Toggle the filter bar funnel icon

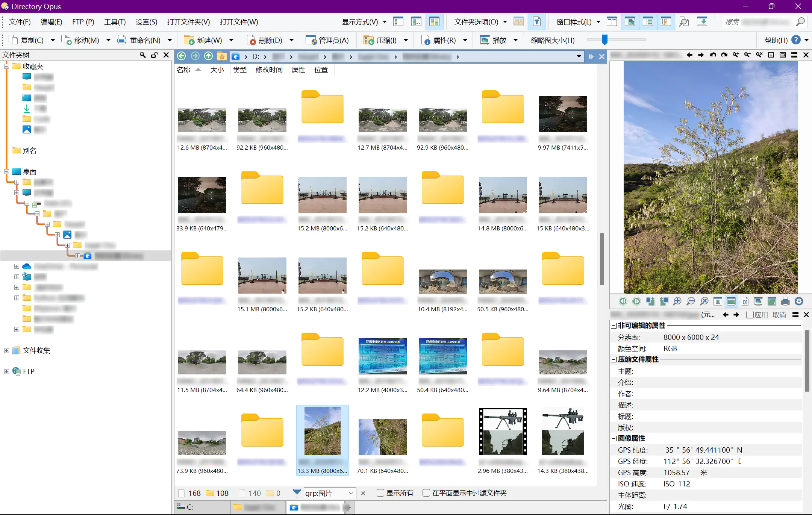pos(537,22)
